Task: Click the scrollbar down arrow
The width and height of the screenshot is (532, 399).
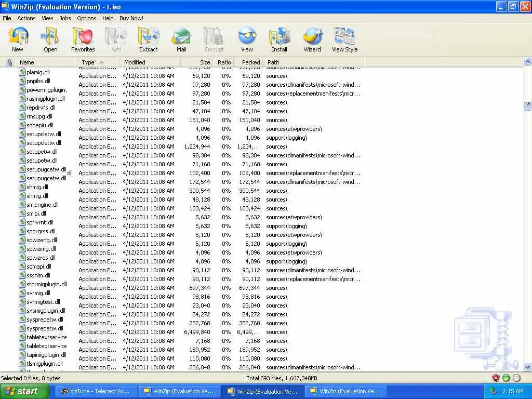Action: 527,367
